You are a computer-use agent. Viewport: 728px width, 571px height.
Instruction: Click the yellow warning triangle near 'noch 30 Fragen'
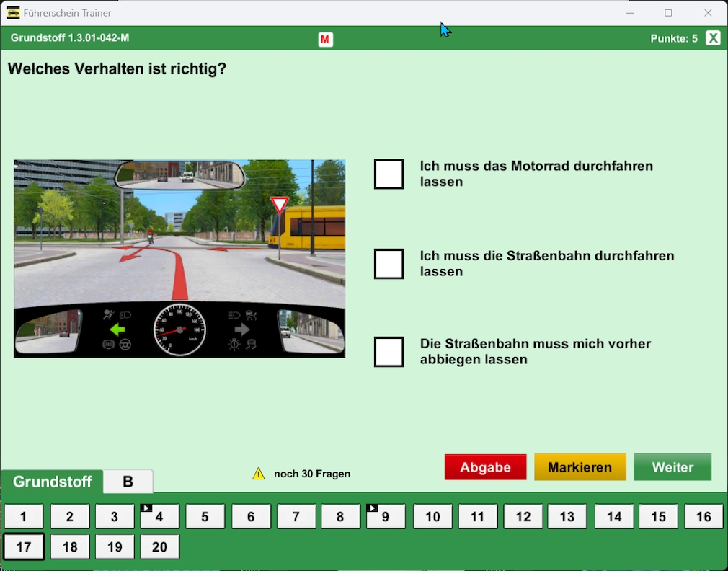(x=259, y=474)
